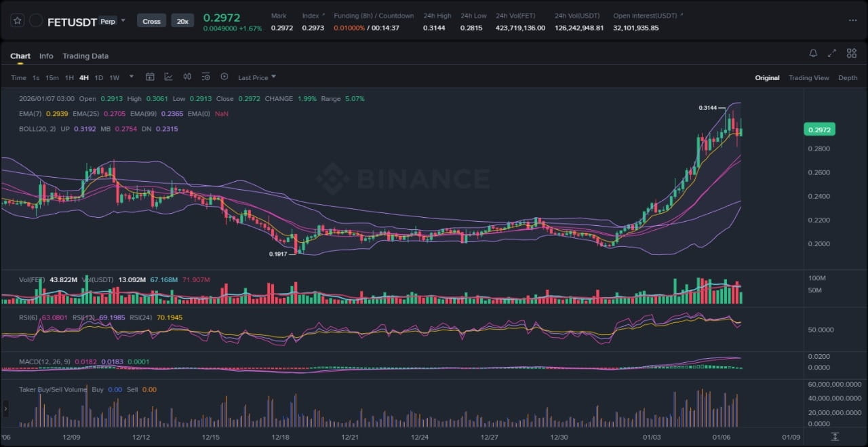The height and width of the screenshot is (447, 868).
Task: Switch to the Trading Data tab
Action: click(85, 56)
